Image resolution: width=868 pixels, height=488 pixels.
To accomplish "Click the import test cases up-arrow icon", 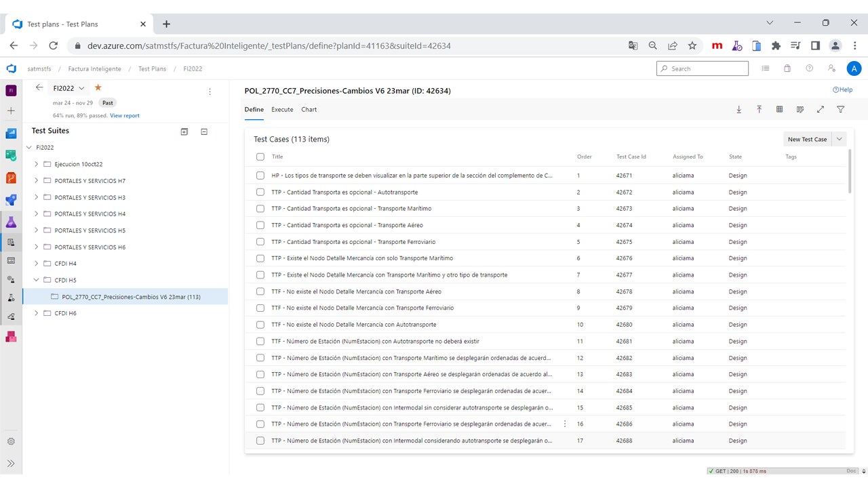I will coord(759,109).
